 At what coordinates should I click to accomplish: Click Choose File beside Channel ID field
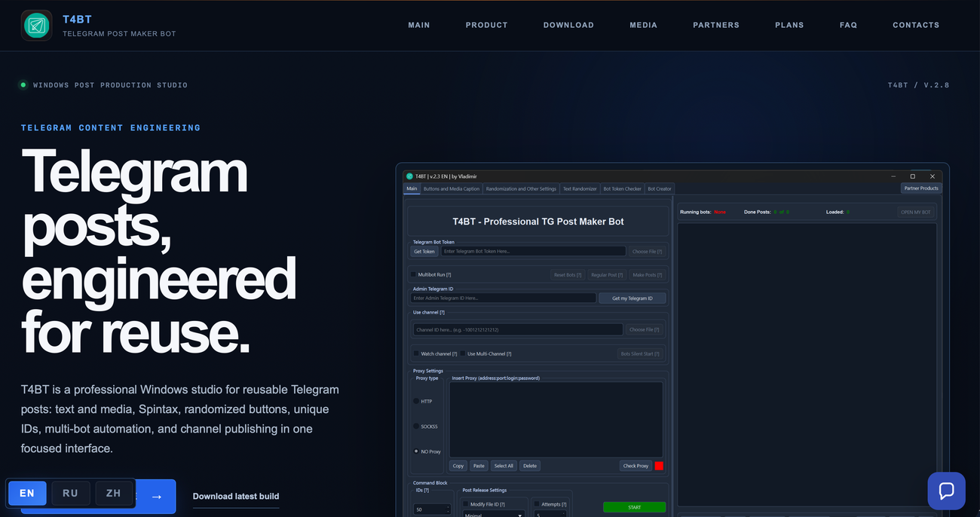point(645,330)
